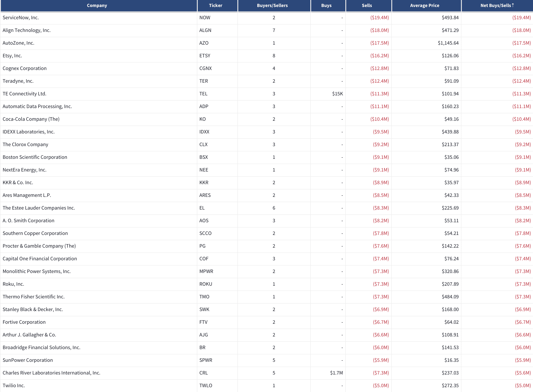This screenshot has height=392, width=533.
Task: Click SunPower Corporation company name
Action: point(28,360)
